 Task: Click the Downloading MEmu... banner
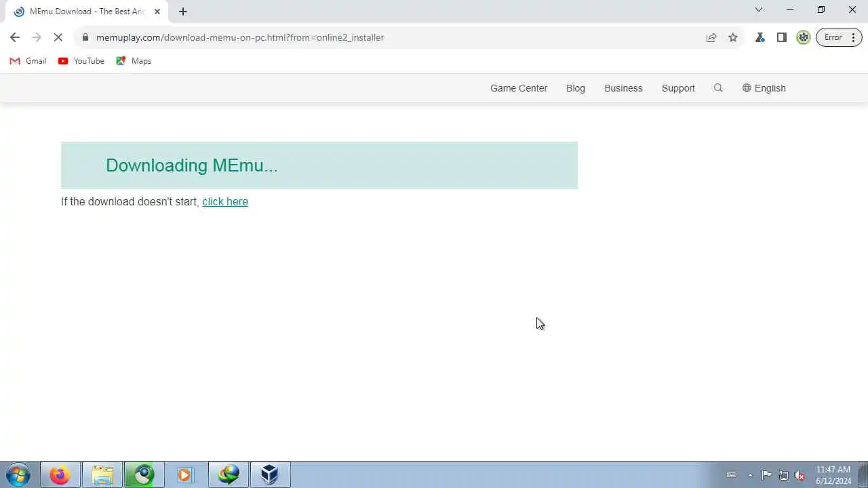tap(319, 165)
